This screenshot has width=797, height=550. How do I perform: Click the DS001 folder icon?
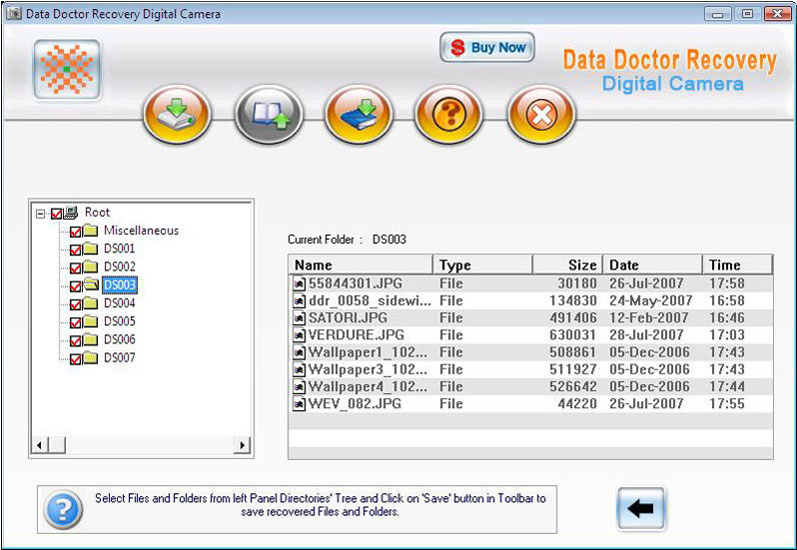pos(90,249)
